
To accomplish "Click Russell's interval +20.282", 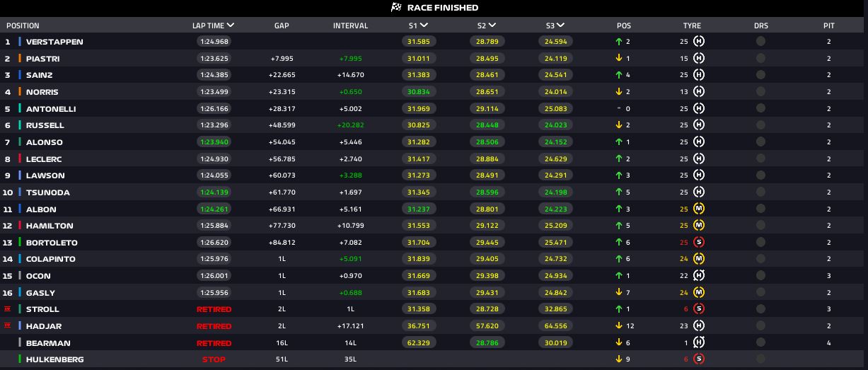I will pyautogui.click(x=351, y=125).
